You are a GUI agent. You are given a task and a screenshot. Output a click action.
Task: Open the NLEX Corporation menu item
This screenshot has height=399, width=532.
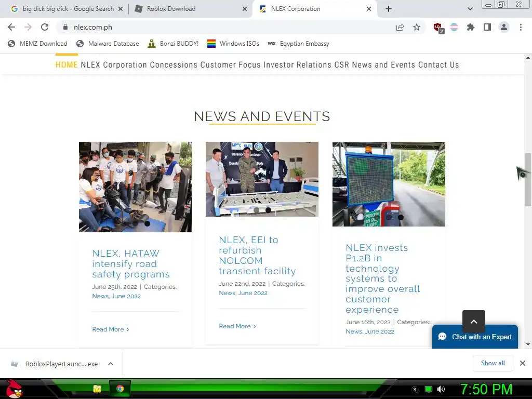(114, 64)
